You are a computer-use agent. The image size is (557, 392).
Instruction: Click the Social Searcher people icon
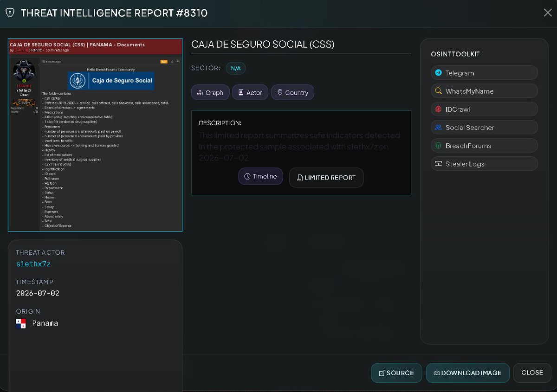438,127
